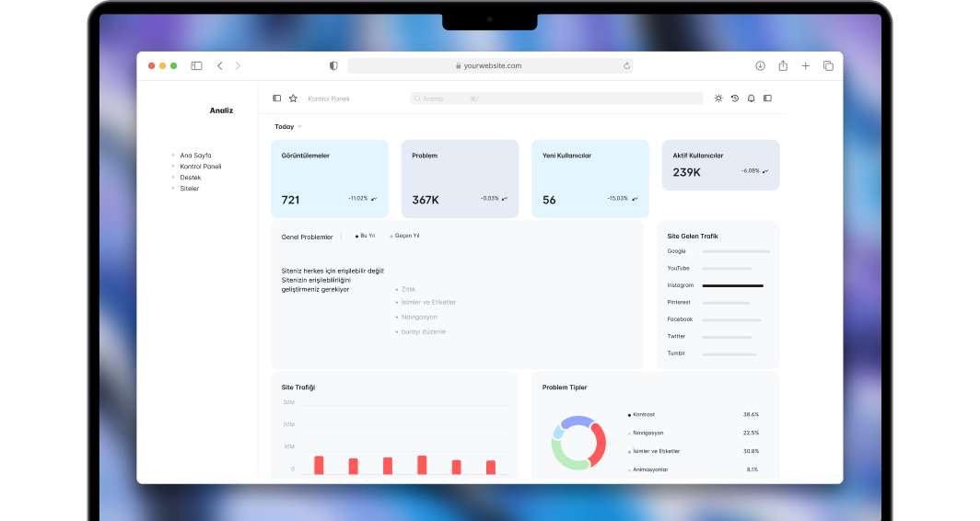Switch theme with the sun icon
Image resolution: width=980 pixels, height=521 pixels.
[718, 98]
